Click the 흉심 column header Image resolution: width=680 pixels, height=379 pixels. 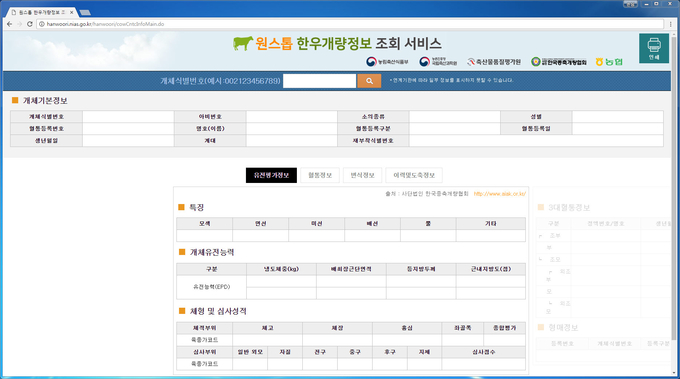[407, 328]
